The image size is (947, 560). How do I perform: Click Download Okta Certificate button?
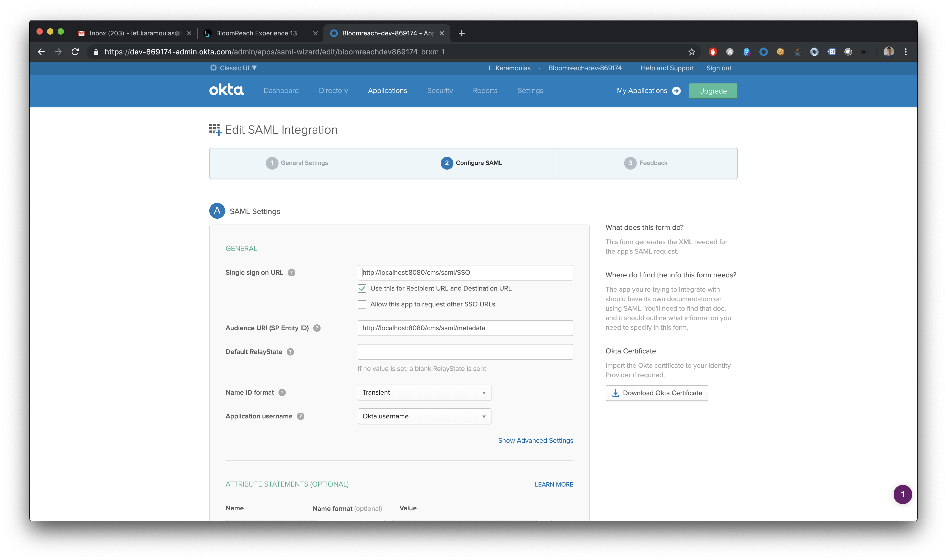(x=656, y=393)
